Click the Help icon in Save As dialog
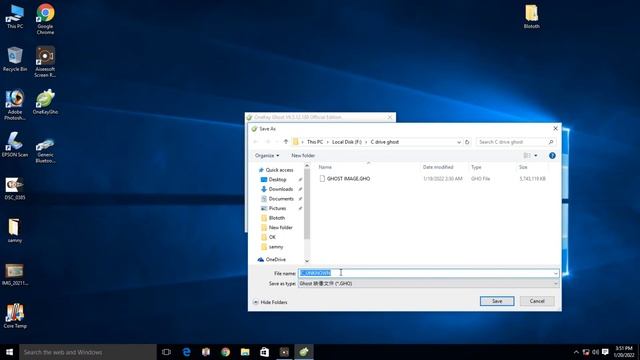The image size is (640, 360). pyautogui.click(x=552, y=156)
